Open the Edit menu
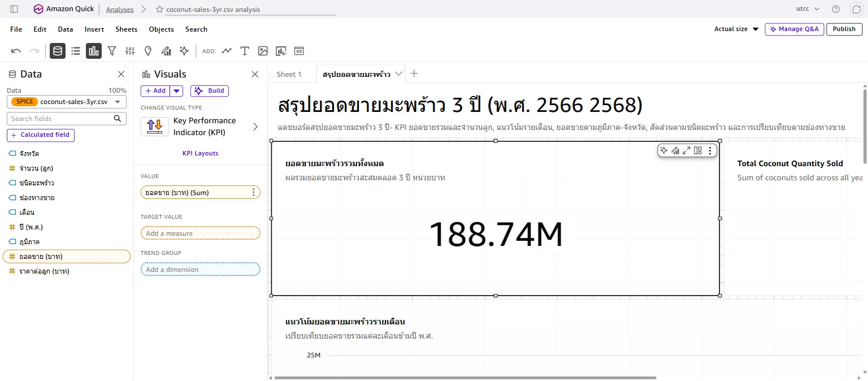The height and width of the screenshot is (381, 868). click(x=40, y=29)
